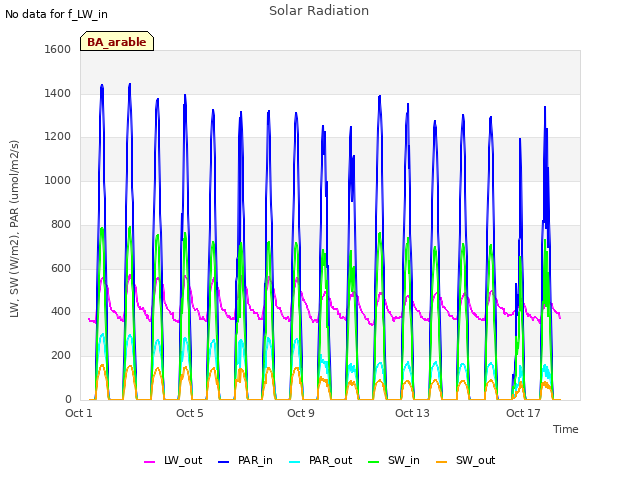Toggle the PAR_in legend entry
The height and width of the screenshot is (480, 640).
245,461
